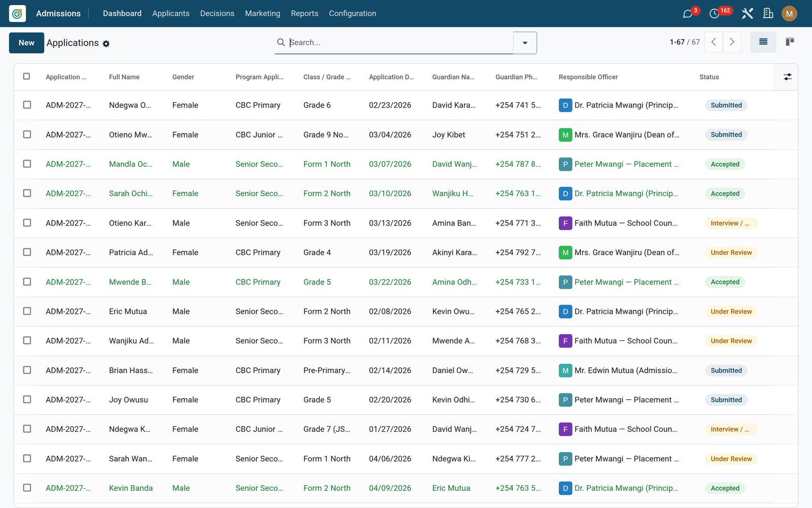Sort by Gender column header
The image size is (812, 508).
pos(183,77)
